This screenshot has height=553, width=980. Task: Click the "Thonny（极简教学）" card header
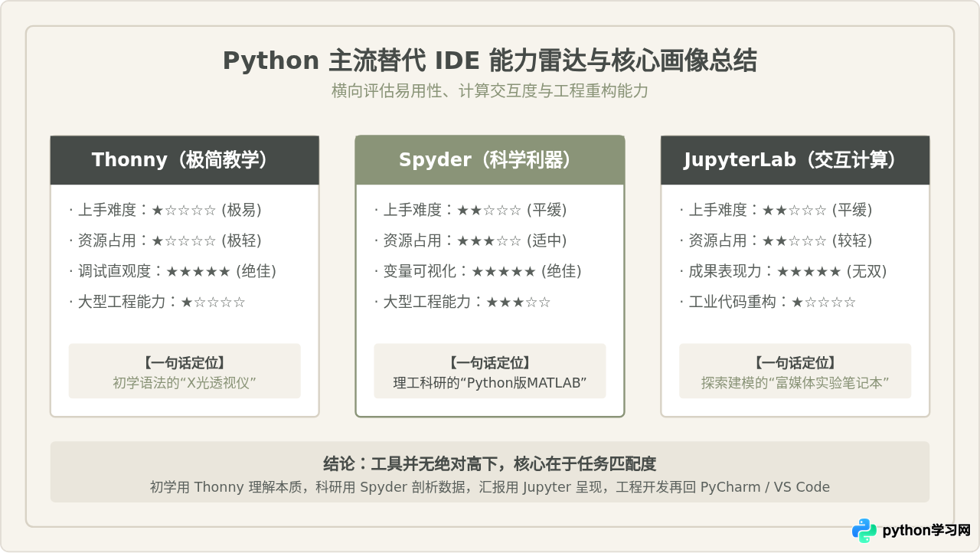tap(185, 160)
